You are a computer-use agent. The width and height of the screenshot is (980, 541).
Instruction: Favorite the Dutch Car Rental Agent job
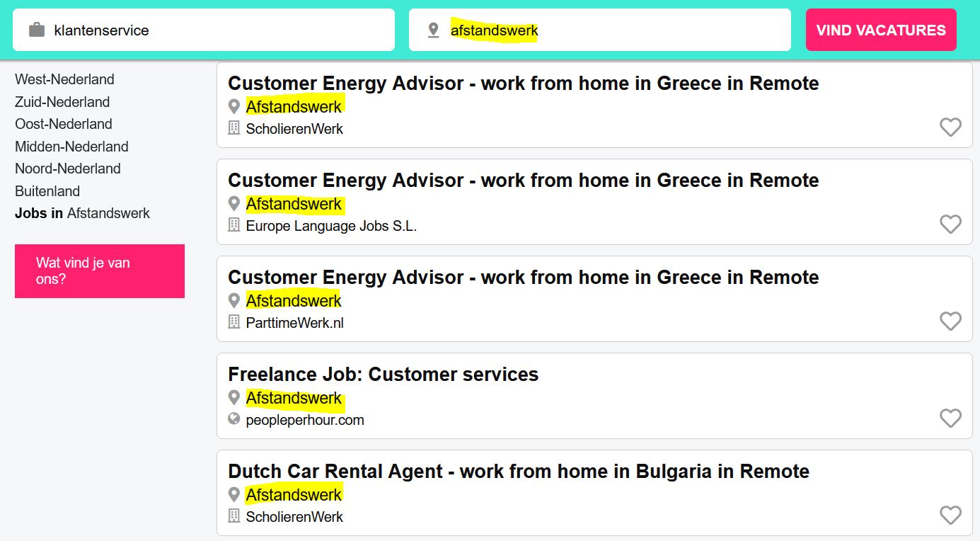950,516
